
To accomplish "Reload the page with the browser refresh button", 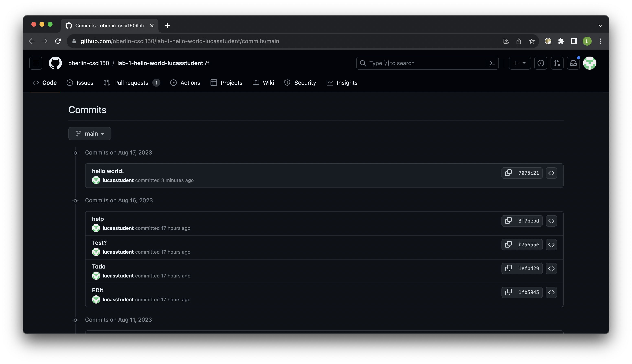I will tap(58, 41).
